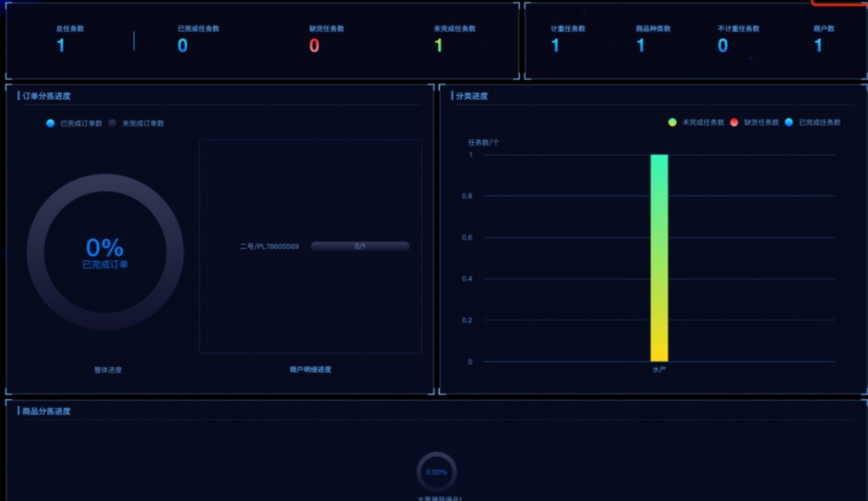Click the 0% donut progress ring
The height and width of the screenshot is (501, 868).
(104, 252)
